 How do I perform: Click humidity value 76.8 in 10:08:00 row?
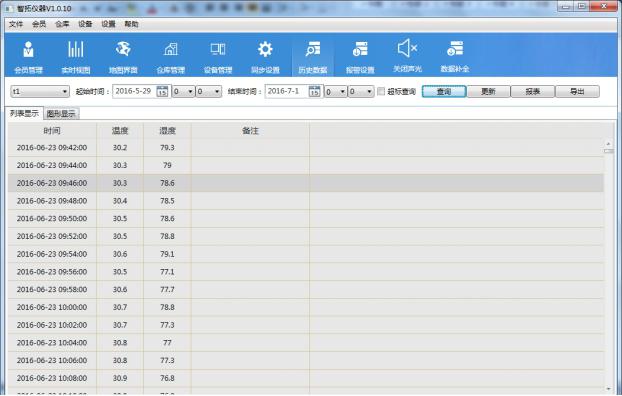[167, 378]
